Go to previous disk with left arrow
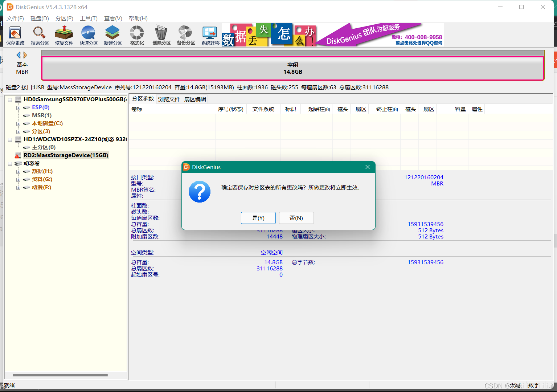 tap(19, 55)
